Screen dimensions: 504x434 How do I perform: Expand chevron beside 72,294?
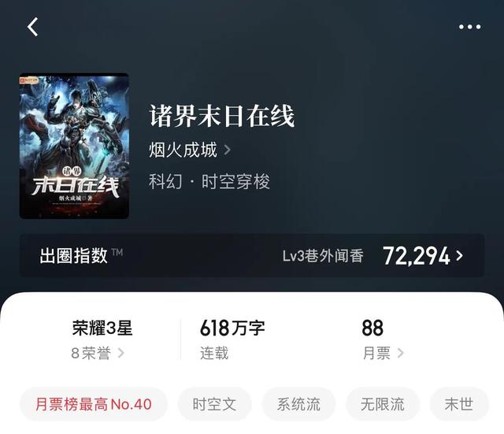[x=460, y=256]
